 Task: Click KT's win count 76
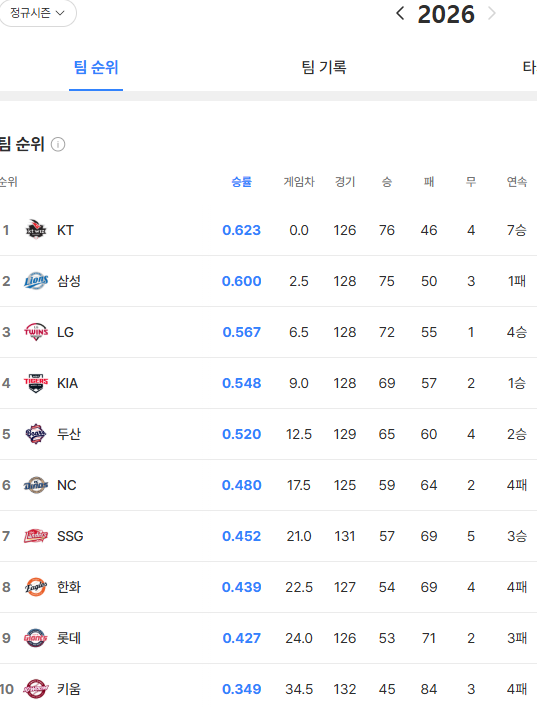[x=387, y=230]
